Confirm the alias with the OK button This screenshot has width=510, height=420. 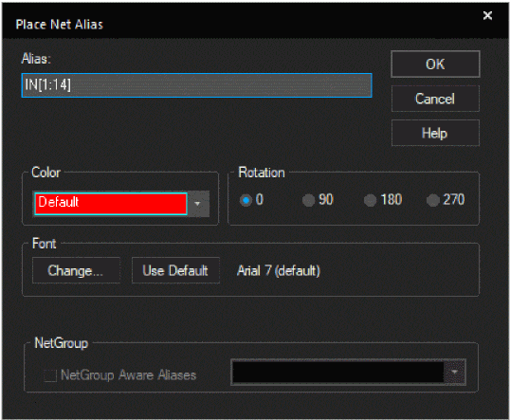[x=435, y=64]
